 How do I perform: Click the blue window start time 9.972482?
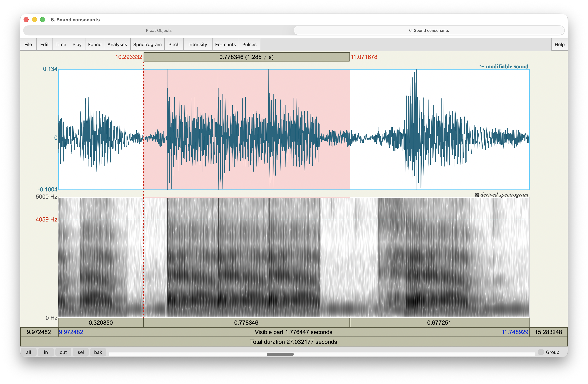(x=71, y=332)
